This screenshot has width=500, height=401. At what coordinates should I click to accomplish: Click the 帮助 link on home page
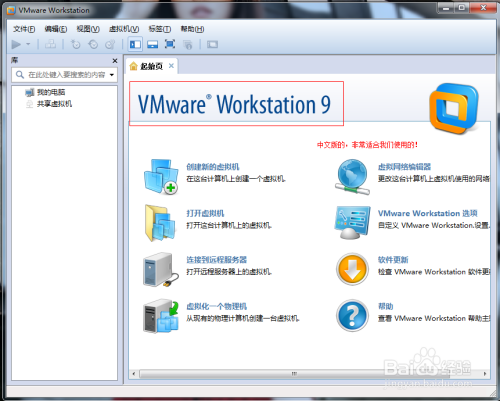click(x=385, y=306)
